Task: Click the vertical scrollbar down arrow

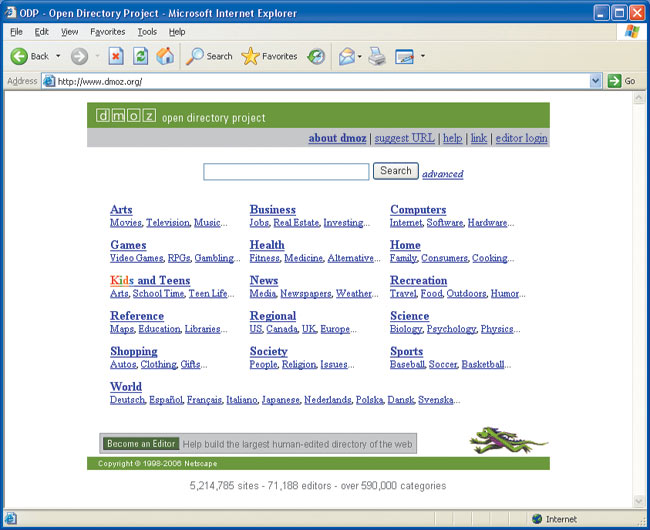Action: (x=639, y=501)
